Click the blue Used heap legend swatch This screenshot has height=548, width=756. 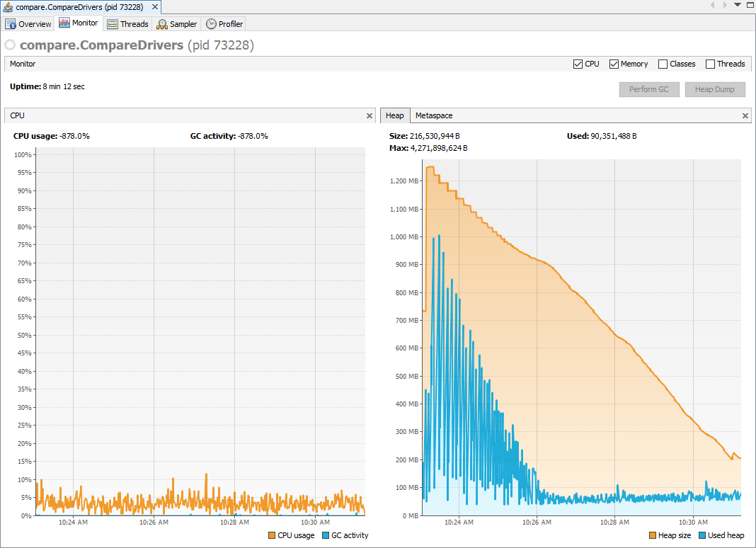point(704,535)
